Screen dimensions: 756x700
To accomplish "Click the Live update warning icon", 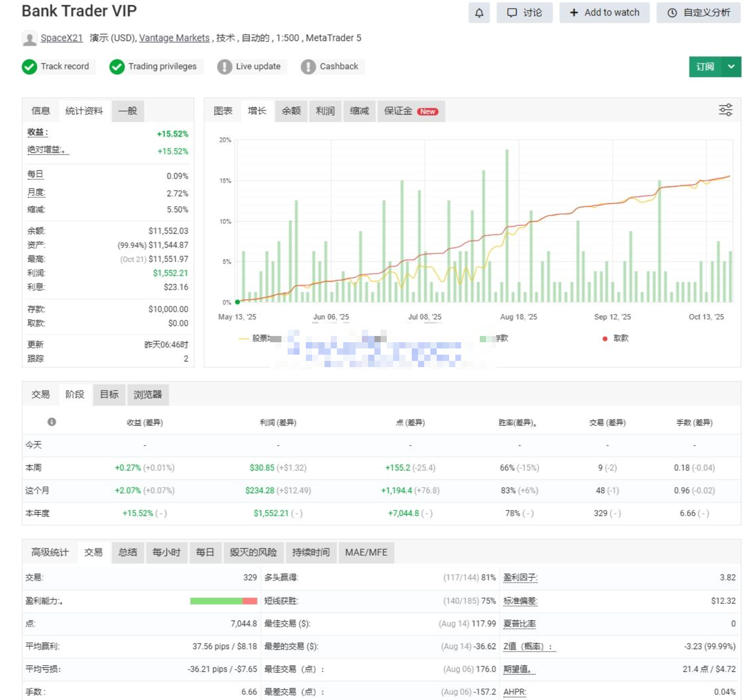I will click(x=224, y=66).
